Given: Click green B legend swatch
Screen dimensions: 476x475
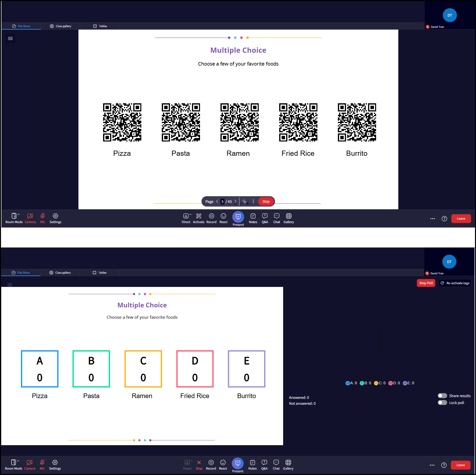Looking at the screenshot, I should pyautogui.click(x=362, y=383).
